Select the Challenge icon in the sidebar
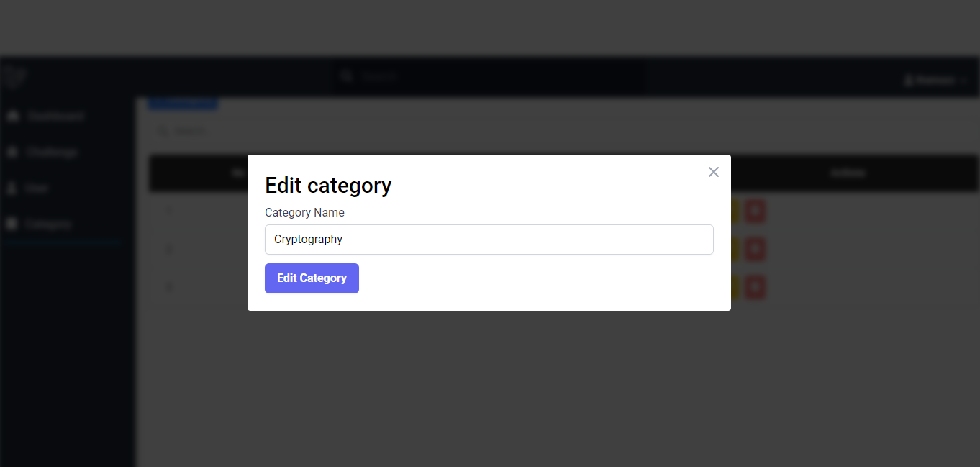Screen dimensions: 980x469 click(13, 152)
